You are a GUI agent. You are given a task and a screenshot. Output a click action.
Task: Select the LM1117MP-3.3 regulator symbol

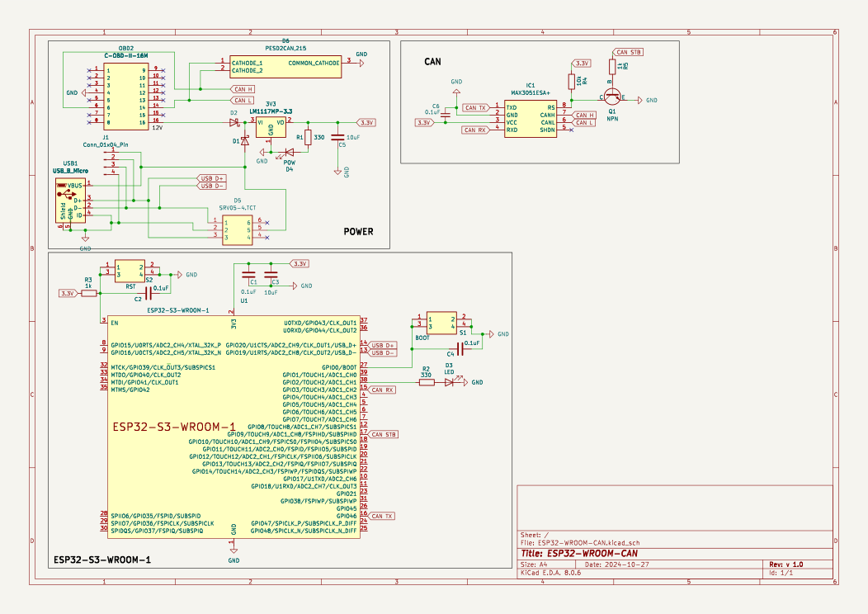tap(271, 128)
